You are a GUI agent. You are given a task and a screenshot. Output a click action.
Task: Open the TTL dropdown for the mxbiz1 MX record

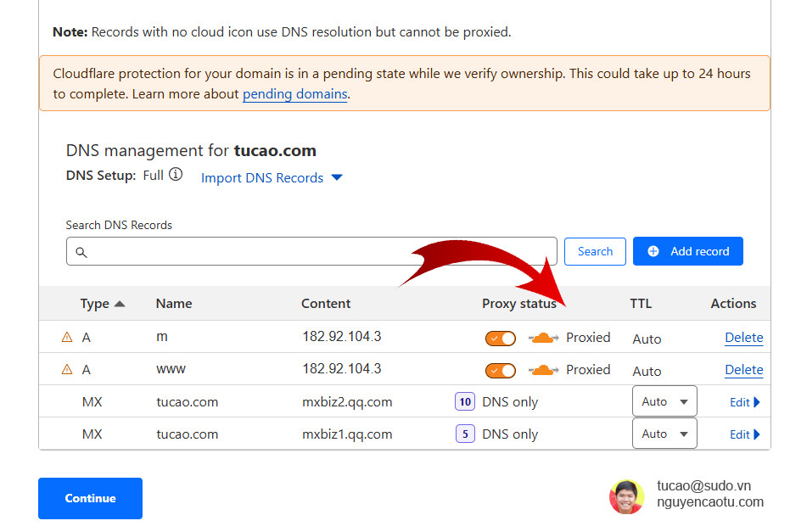664,433
